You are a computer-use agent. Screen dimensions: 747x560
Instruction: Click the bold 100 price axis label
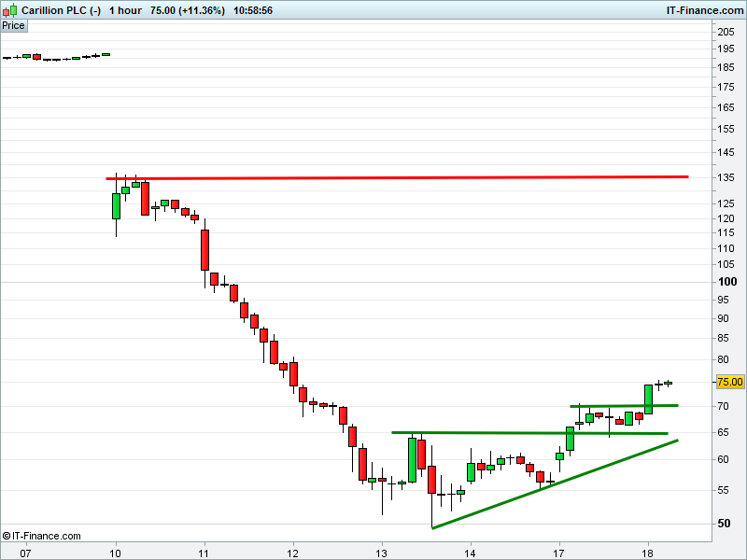(727, 282)
